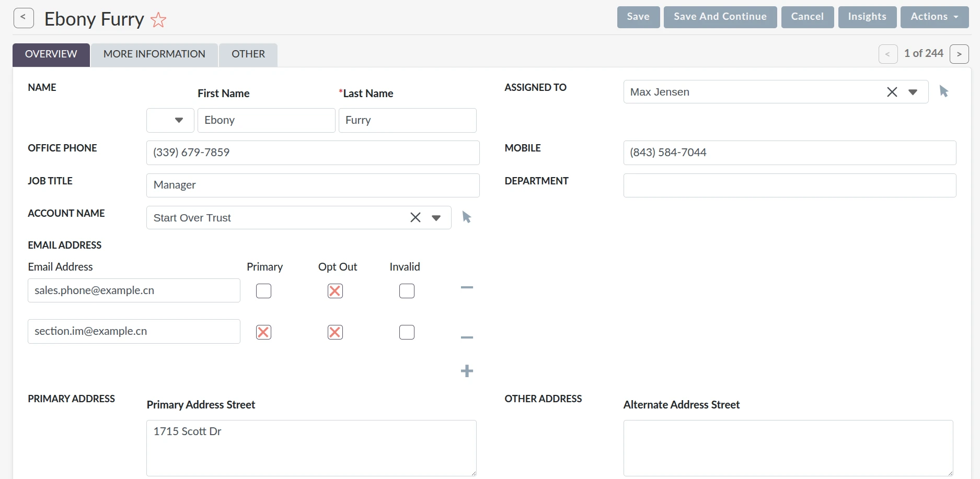Click the First Name field containing Ebony
The height and width of the screenshot is (479, 980).
(266, 120)
